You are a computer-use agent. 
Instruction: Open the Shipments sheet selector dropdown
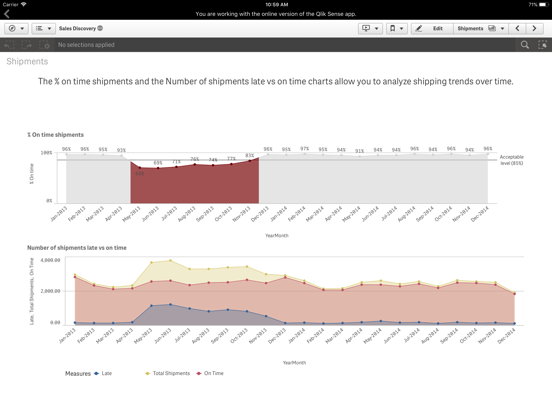click(481, 29)
